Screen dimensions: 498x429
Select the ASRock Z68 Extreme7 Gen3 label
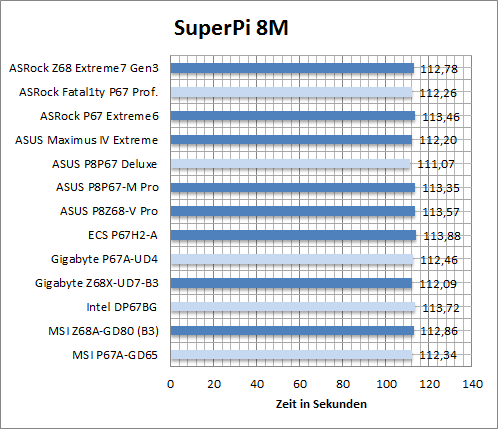84,68
